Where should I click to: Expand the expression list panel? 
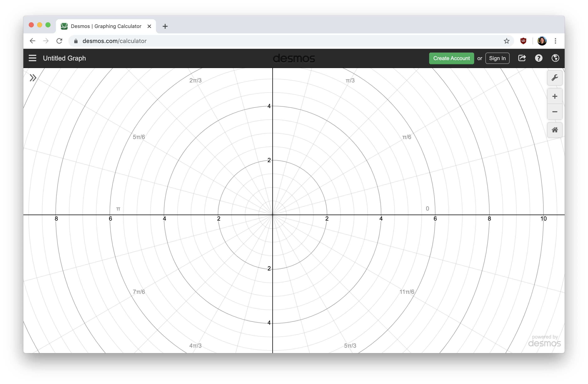tap(33, 78)
